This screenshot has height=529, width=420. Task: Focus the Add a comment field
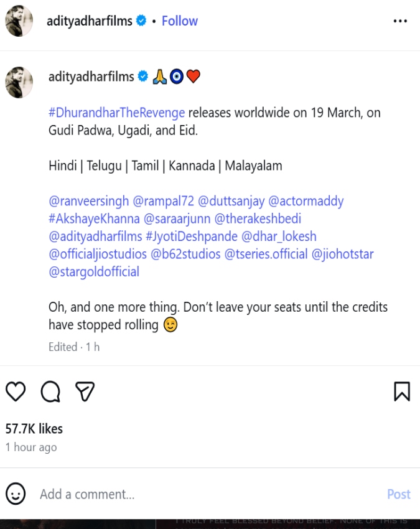pyautogui.click(x=187, y=494)
